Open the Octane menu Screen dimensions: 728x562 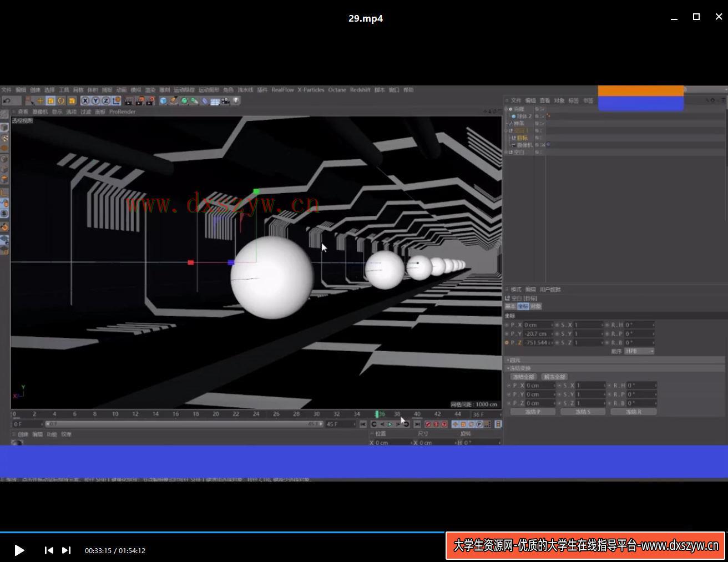click(x=337, y=90)
